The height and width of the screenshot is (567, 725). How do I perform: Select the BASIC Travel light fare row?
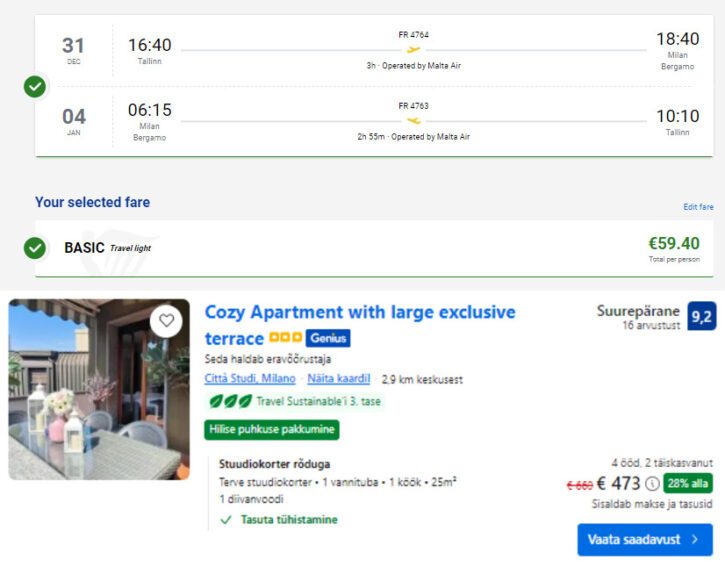coord(374,248)
